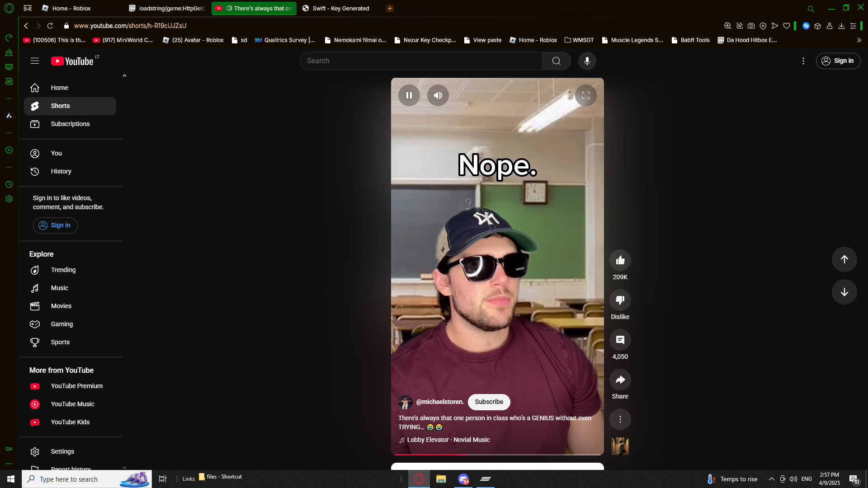Open browser downloads icon
This screenshot has height=488, width=868.
point(841,26)
